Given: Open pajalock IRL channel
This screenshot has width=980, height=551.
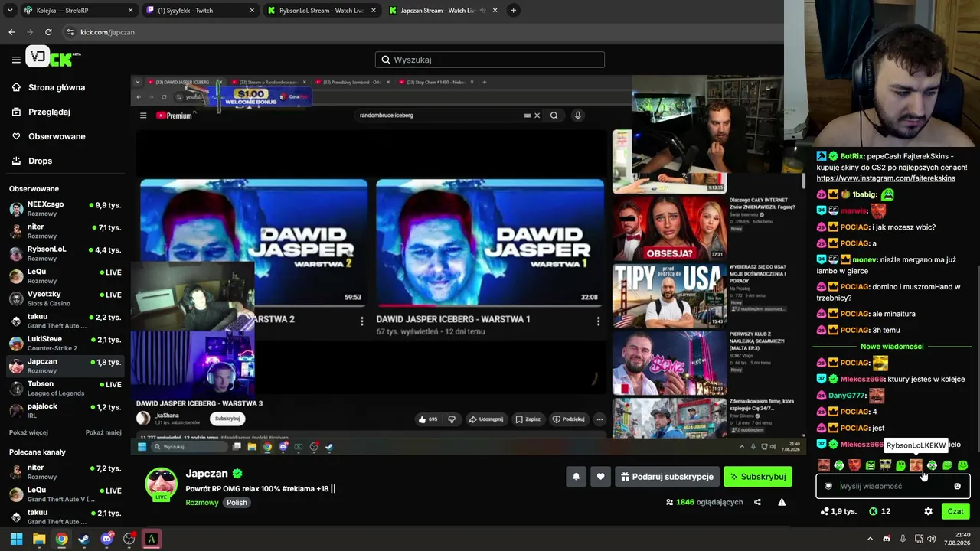Looking at the screenshot, I should click(65, 410).
